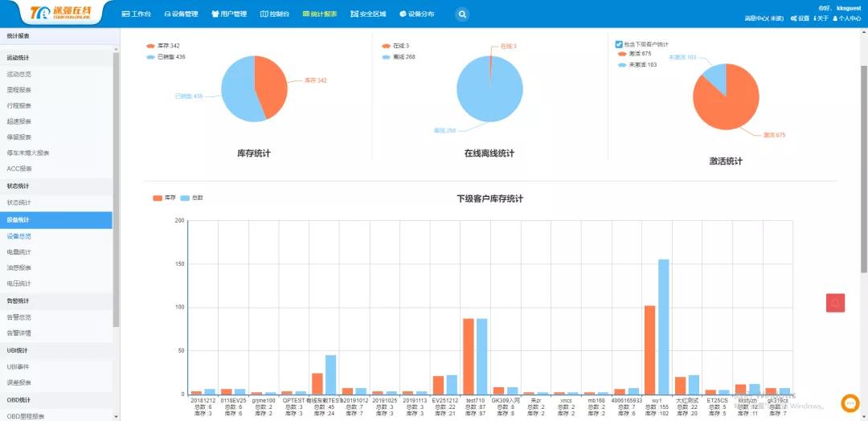868x421 pixels.
Task: Toggle 激活 legend marker
Action: (621, 54)
